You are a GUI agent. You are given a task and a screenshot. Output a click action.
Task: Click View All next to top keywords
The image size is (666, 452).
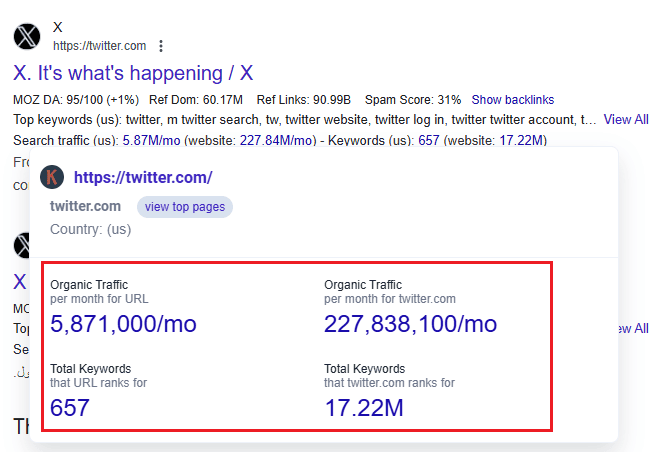click(x=626, y=120)
